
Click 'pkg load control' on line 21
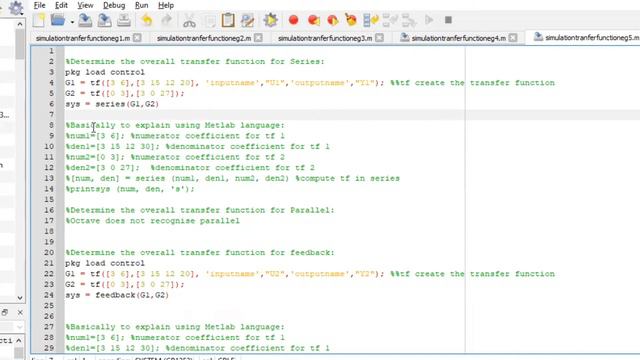(x=105, y=263)
